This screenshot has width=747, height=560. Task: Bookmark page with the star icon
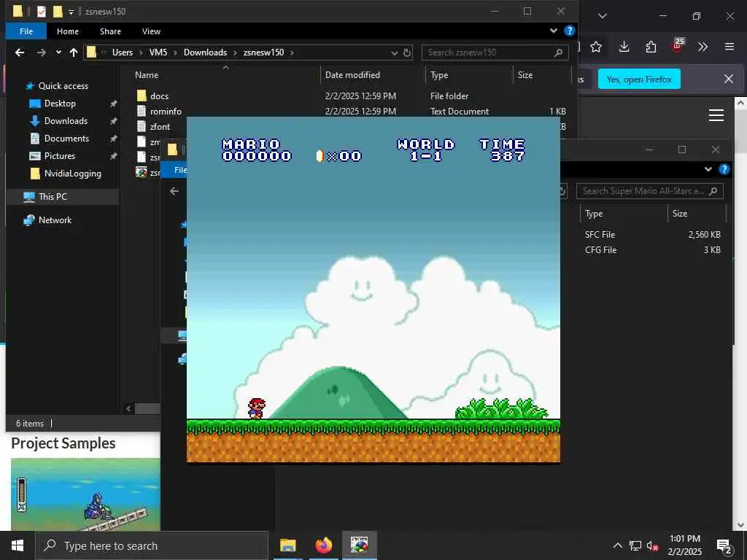(596, 47)
